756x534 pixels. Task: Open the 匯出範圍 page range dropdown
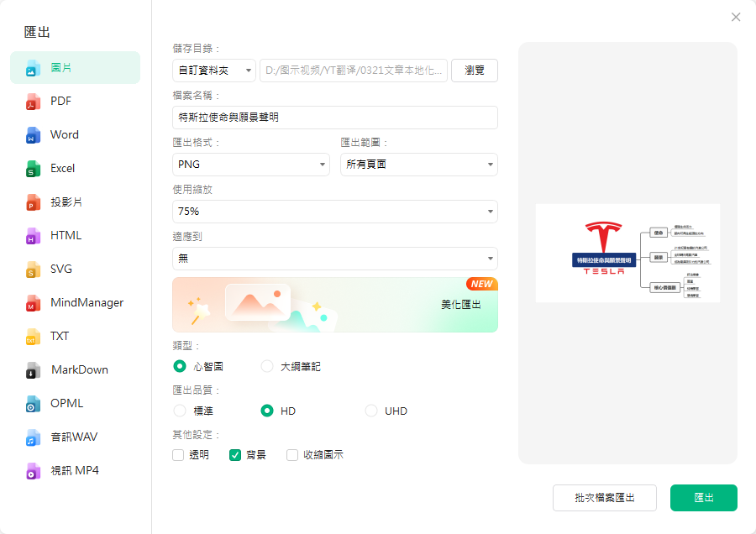point(418,165)
